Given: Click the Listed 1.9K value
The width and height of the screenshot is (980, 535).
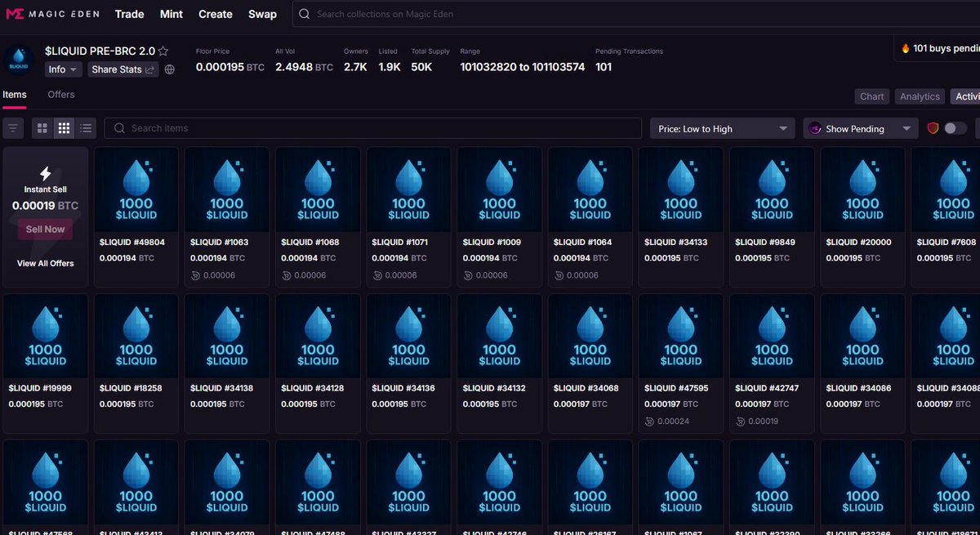Looking at the screenshot, I should [x=390, y=67].
